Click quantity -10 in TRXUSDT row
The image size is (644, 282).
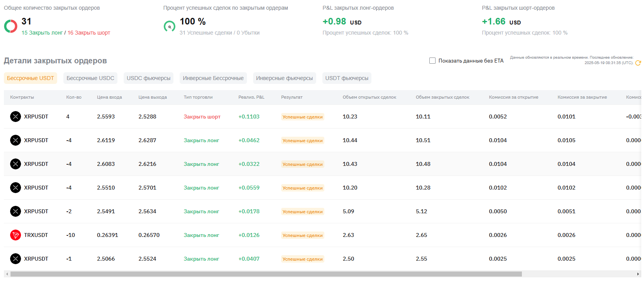[70, 235]
